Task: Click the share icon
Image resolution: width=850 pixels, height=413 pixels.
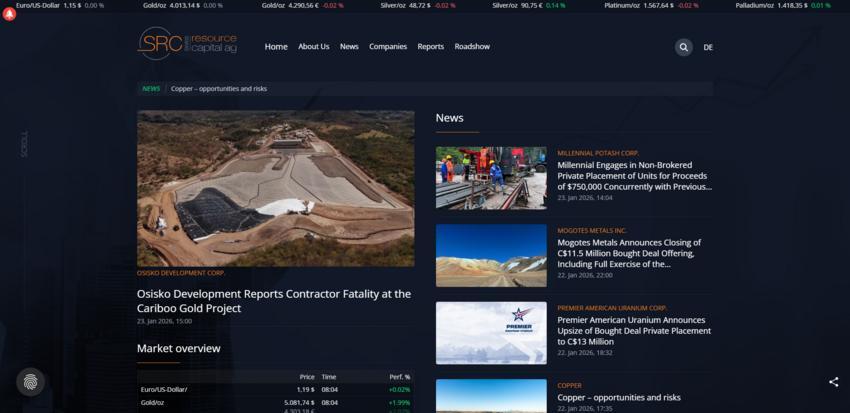Action: pos(833,382)
